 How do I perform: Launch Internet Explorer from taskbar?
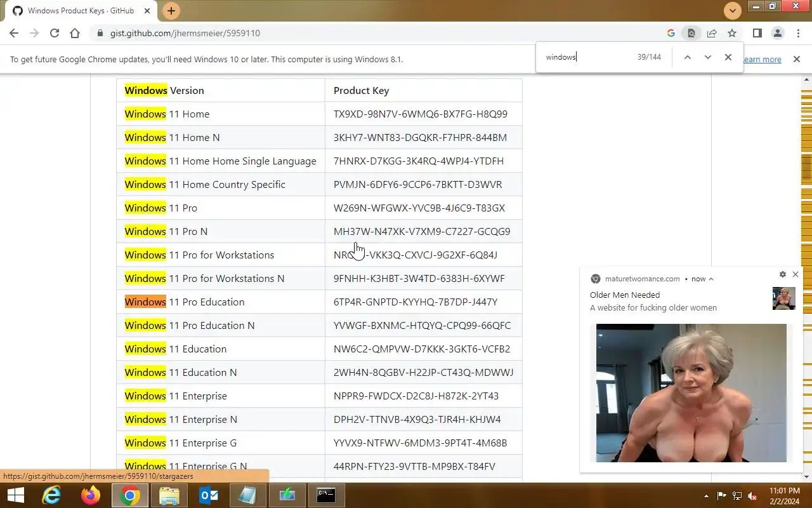51,495
